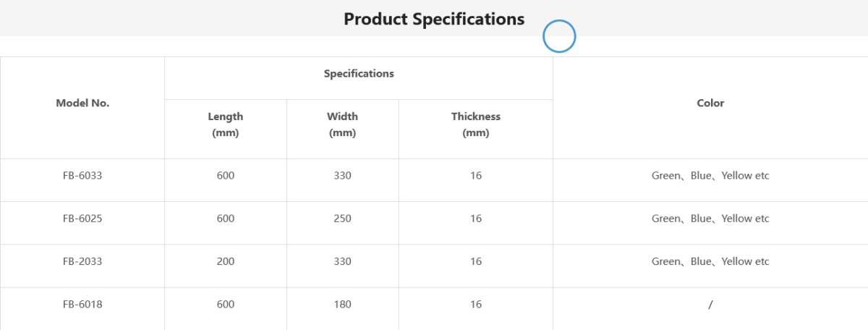Select the Width (mm) column header
The height and width of the screenshot is (330, 868).
342,124
